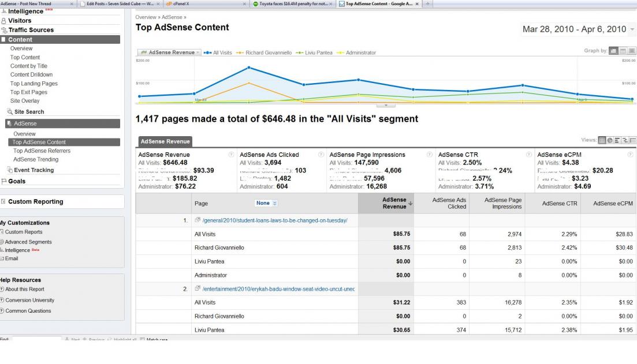
Task: Open Top Content in sidebar menu
Action: (x=25, y=57)
